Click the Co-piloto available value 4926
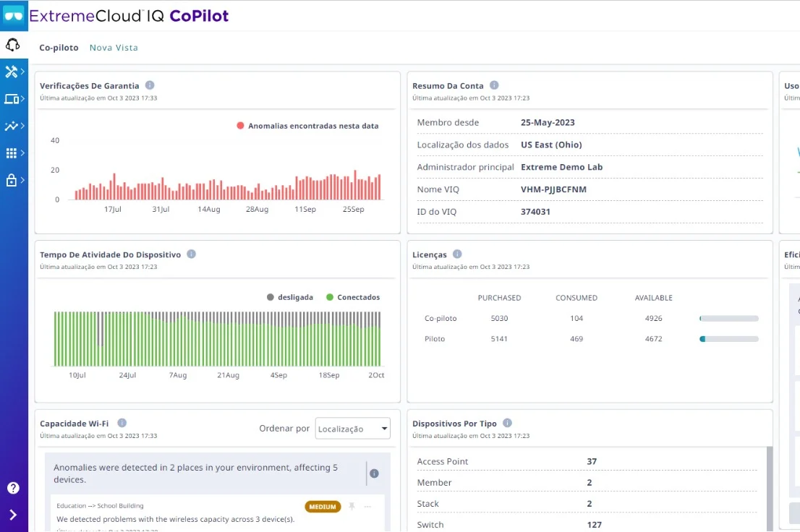Viewport: 800px width, 532px height. coord(654,318)
